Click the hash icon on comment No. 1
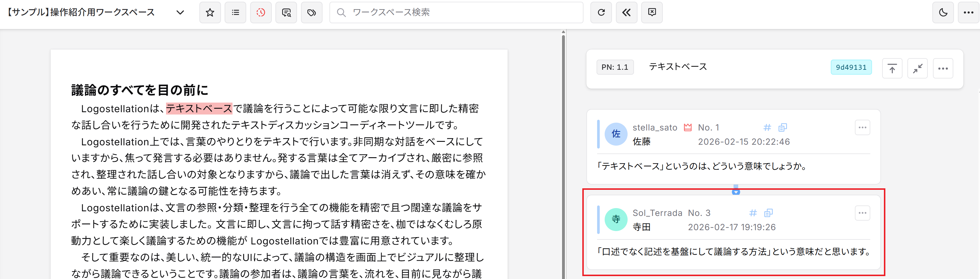The height and width of the screenshot is (279, 980). click(767, 128)
